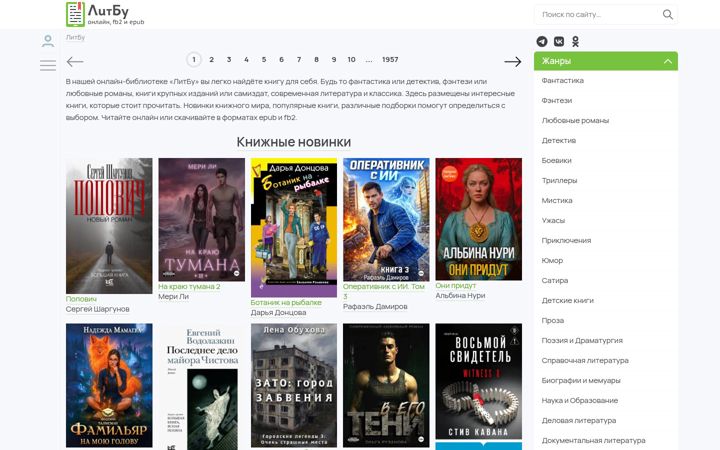Collapse the Жанры panel chevron

pos(668,61)
